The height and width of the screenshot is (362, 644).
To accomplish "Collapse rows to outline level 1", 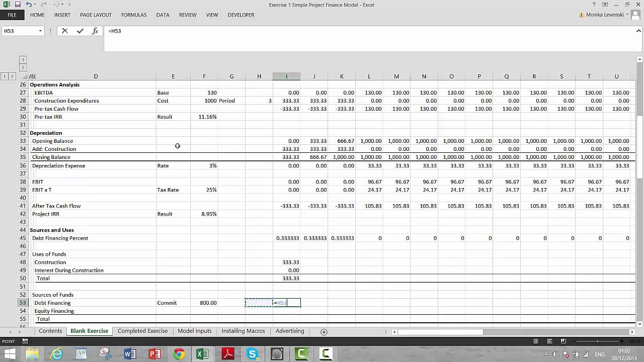I will 5,76.
